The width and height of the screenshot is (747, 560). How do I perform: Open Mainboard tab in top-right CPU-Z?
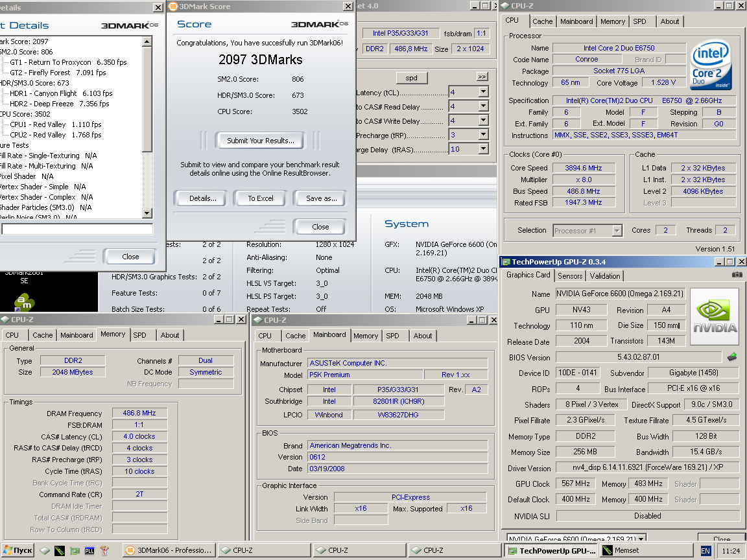point(576,21)
